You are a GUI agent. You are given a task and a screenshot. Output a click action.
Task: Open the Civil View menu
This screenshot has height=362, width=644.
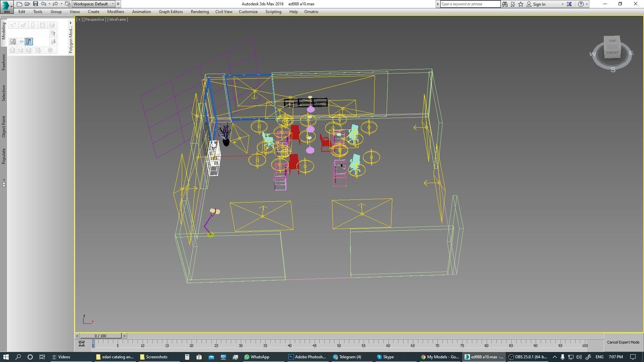pyautogui.click(x=224, y=12)
